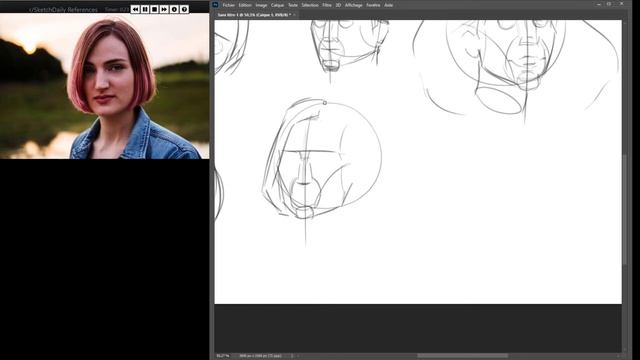Image resolution: width=640 pixels, height=360 pixels.
Task: Skip forward to the next reference image
Action: click(164, 9)
